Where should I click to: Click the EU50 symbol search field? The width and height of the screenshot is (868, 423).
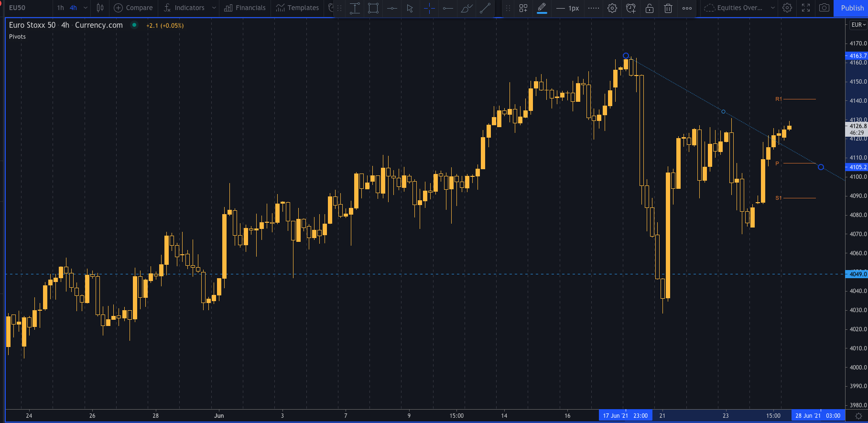pos(28,8)
